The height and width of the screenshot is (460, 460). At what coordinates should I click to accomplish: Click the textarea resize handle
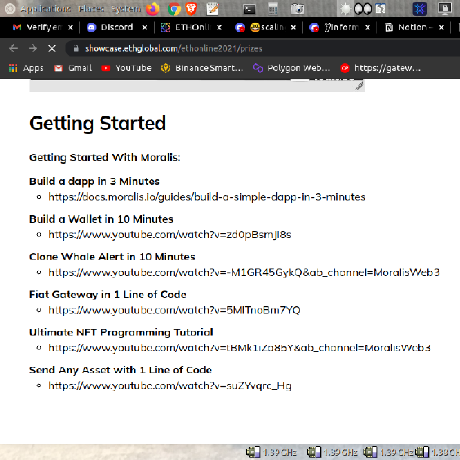coord(359,86)
